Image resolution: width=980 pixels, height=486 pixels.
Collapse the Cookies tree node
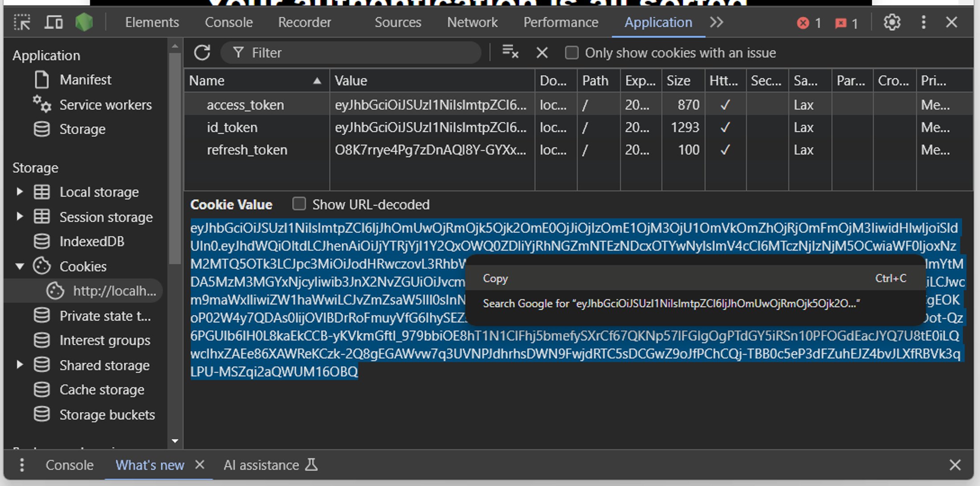point(20,266)
